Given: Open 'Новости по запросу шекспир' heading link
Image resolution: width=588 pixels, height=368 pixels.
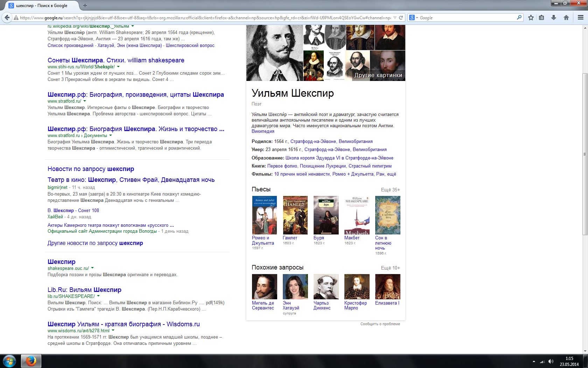Looking at the screenshot, I should [x=91, y=169].
